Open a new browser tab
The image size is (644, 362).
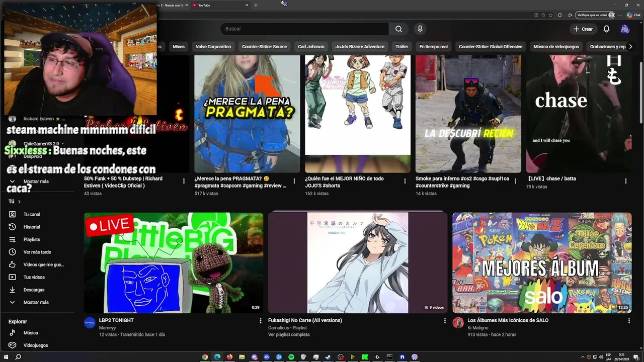pos(256,5)
